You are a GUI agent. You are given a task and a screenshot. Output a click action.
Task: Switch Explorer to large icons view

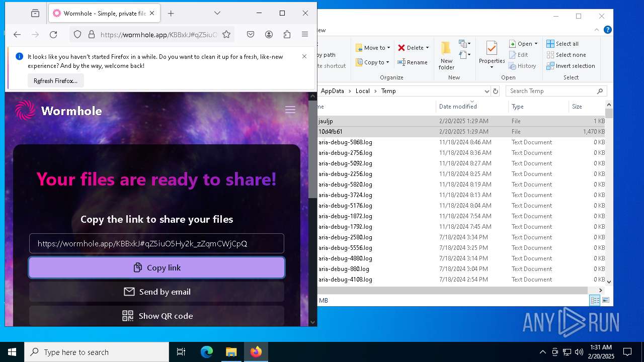pyautogui.click(x=606, y=300)
